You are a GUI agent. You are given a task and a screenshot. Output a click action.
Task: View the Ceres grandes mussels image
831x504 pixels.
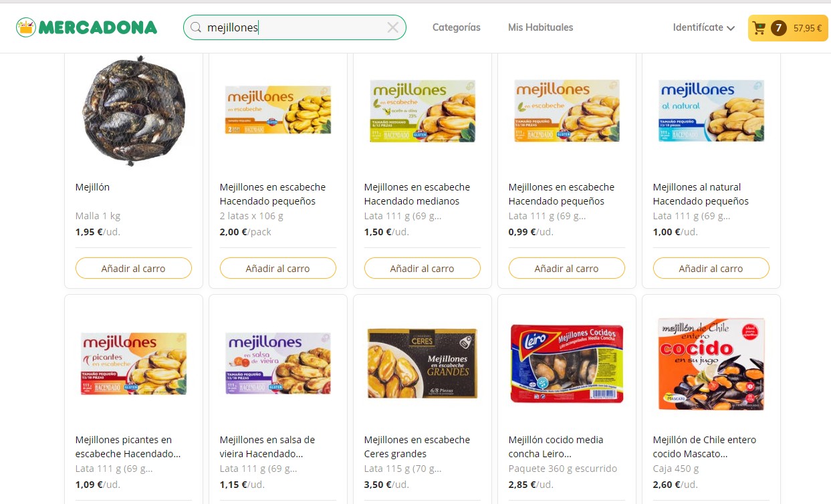tap(422, 363)
